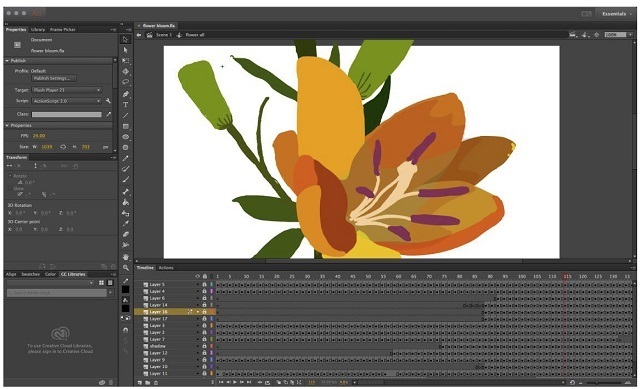640x389 pixels.
Task: Toggle lock on Layer 4
Action: [204, 291]
